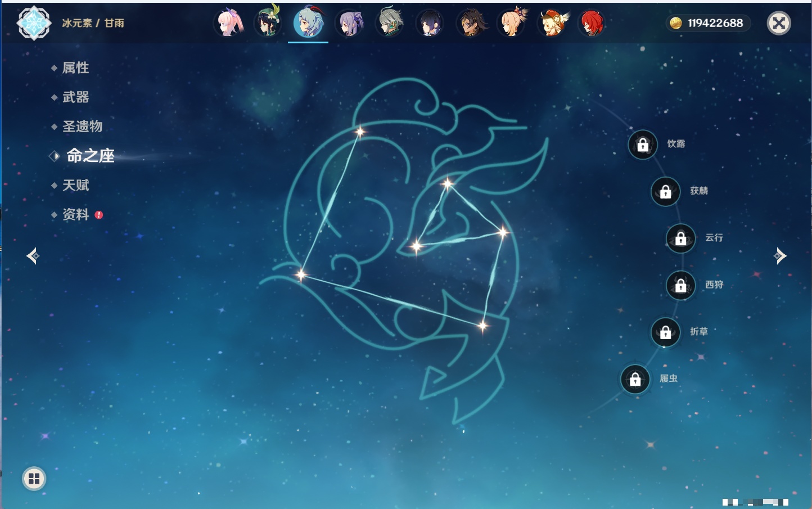
Task: Click the 云行 label text
Action: click(x=714, y=237)
